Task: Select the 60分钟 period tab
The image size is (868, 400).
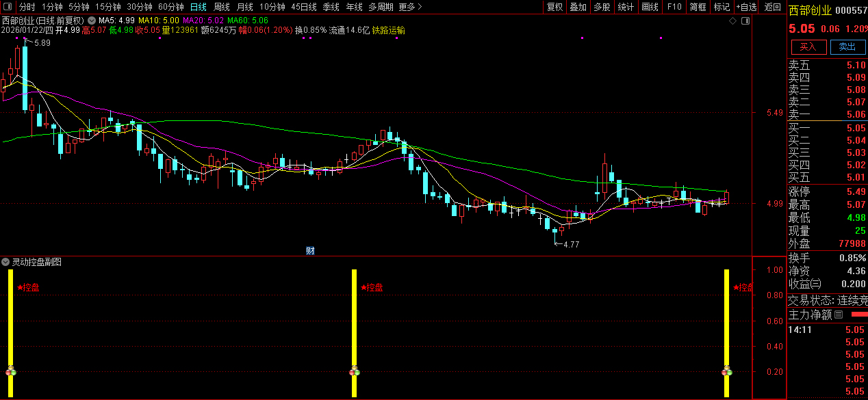Action: click(171, 7)
